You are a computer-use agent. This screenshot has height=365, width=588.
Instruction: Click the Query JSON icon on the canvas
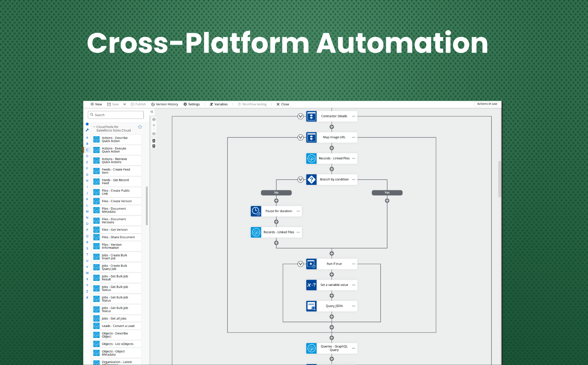point(311,306)
